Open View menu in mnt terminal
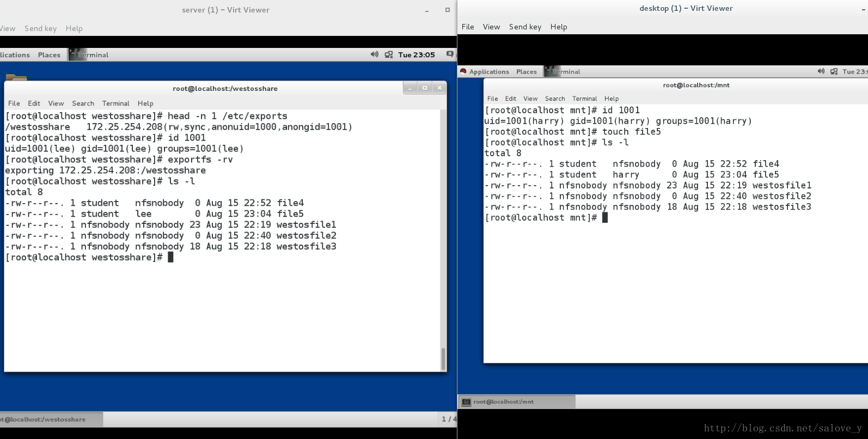This screenshot has width=868, height=439. [530, 99]
